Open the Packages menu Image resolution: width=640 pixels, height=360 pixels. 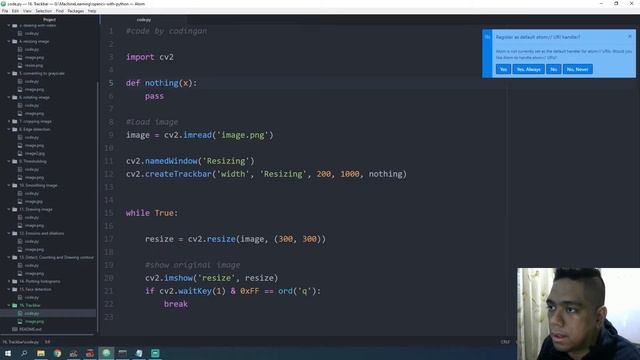click(76, 11)
